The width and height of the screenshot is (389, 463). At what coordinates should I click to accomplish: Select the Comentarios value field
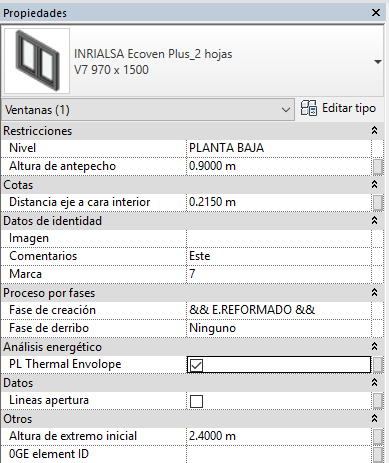[x=279, y=256]
